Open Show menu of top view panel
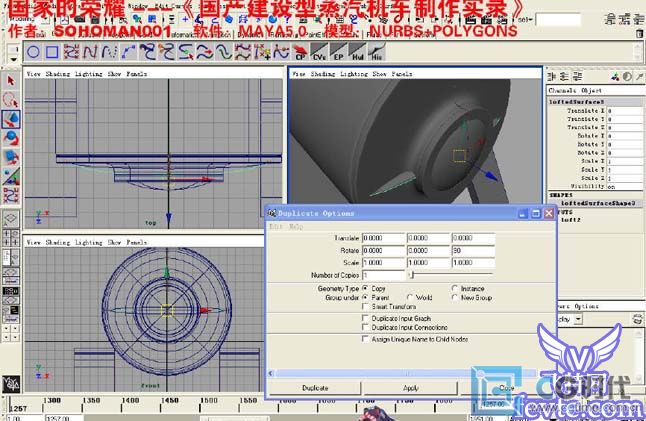 [x=115, y=74]
